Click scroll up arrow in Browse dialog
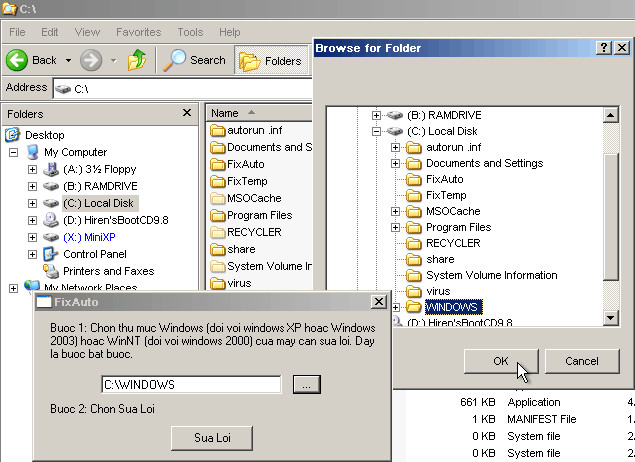 (610, 115)
